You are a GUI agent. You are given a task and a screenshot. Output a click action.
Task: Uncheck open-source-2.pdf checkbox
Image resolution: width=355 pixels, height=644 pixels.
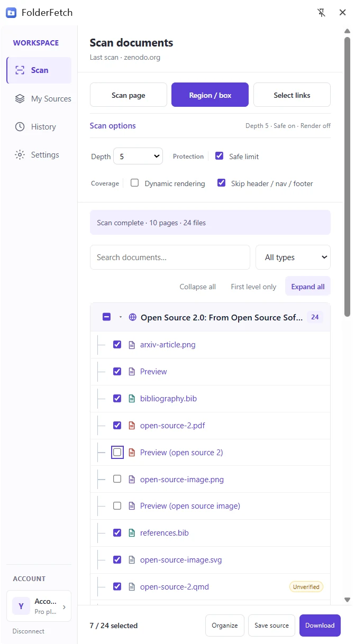point(117,426)
